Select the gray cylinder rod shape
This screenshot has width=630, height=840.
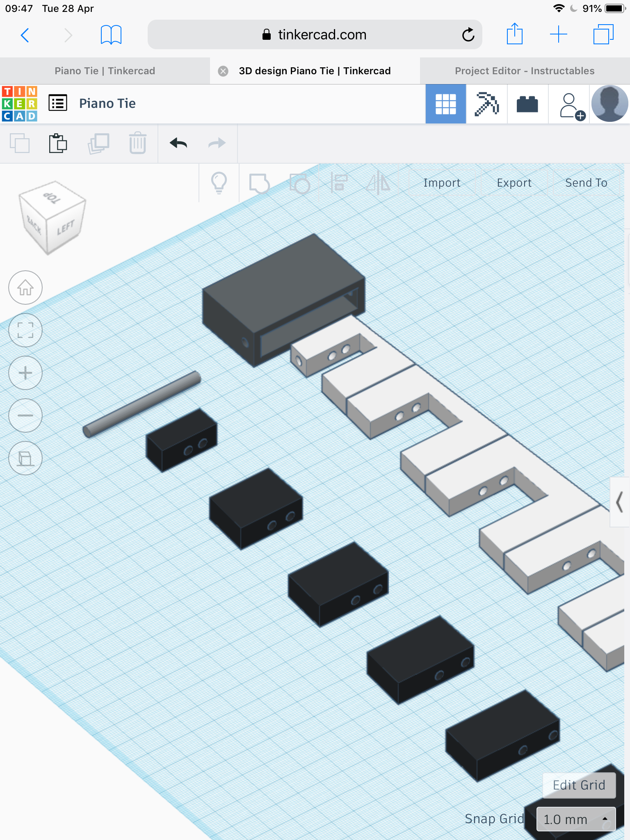142,404
